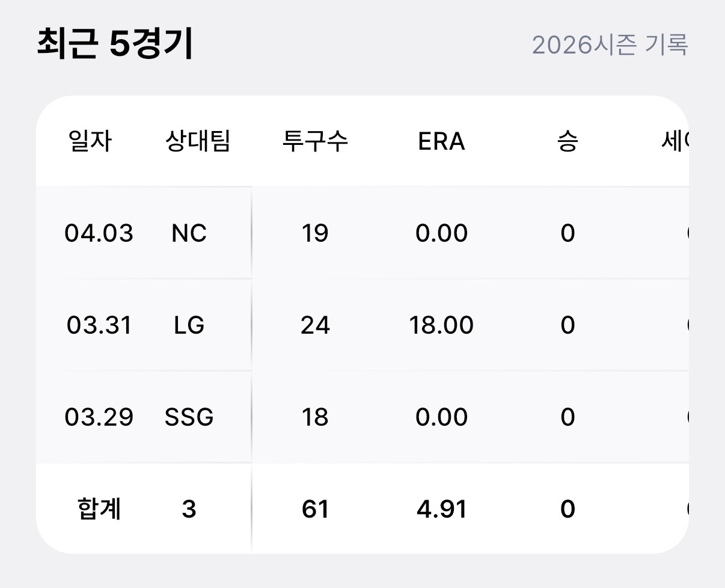Select the total pitch count 61

(315, 509)
